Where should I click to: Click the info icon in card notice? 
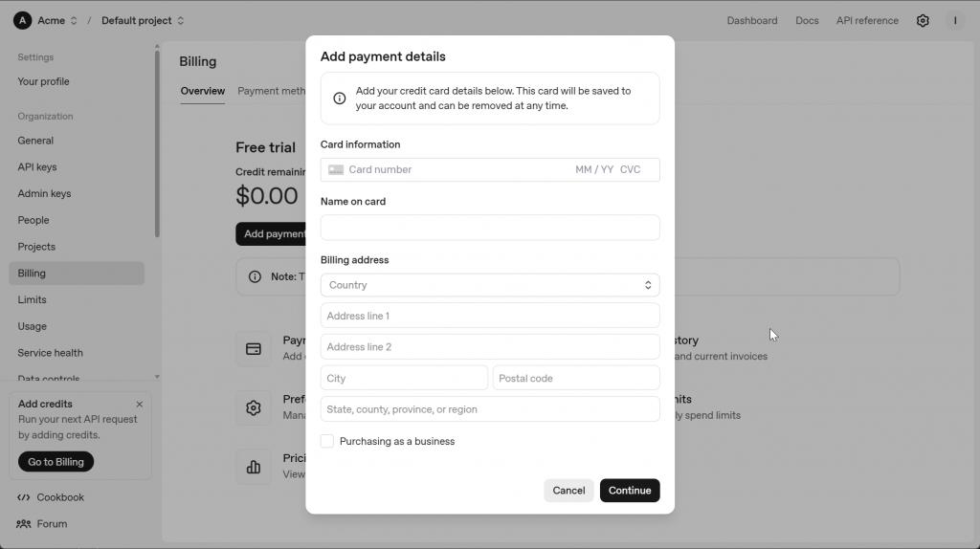[x=339, y=99]
